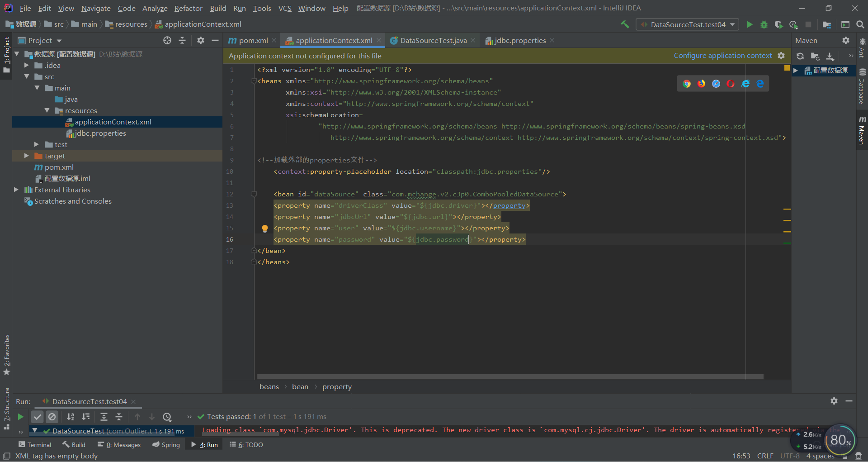Start debugging with the bug icon
The height and width of the screenshot is (462, 868).
[x=764, y=24]
